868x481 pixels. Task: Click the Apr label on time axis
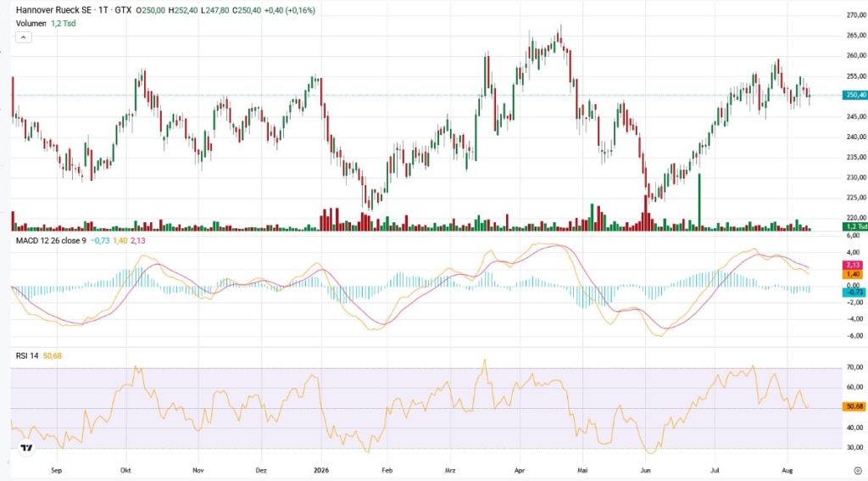(520, 471)
